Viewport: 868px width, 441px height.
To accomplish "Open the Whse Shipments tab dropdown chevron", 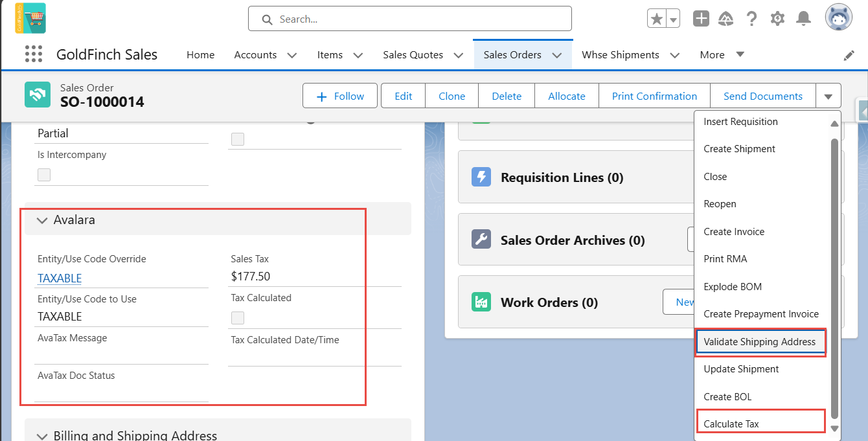I will [x=675, y=56].
